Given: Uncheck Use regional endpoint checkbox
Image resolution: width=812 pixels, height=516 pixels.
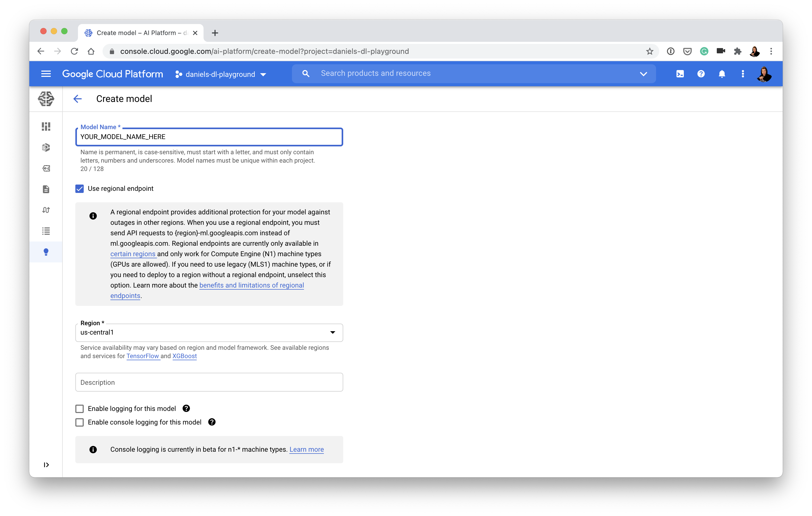Looking at the screenshot, I should tap(80, 189).
